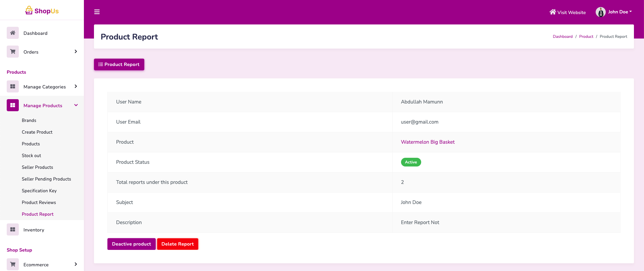Click the Manage Categories grid icon
Viewport: 644px width, 271px height.
click(x=13, y=86)
